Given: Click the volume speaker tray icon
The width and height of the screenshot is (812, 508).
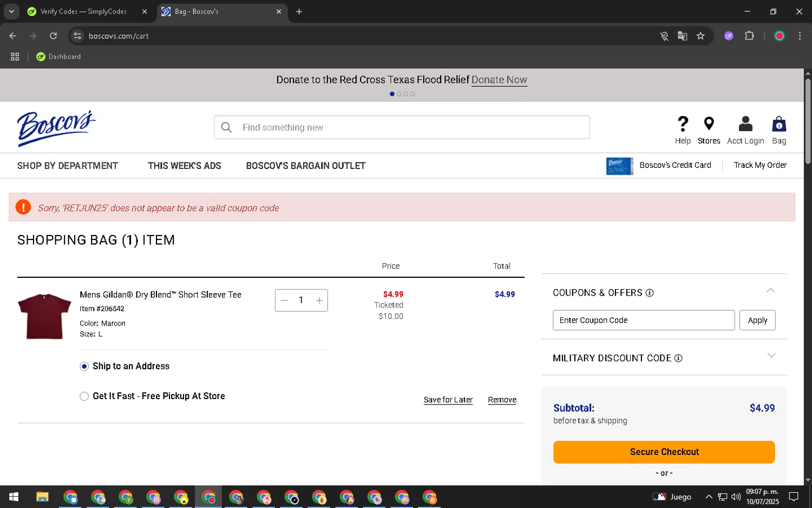Looking at the screenshot, I should (736, 497).
